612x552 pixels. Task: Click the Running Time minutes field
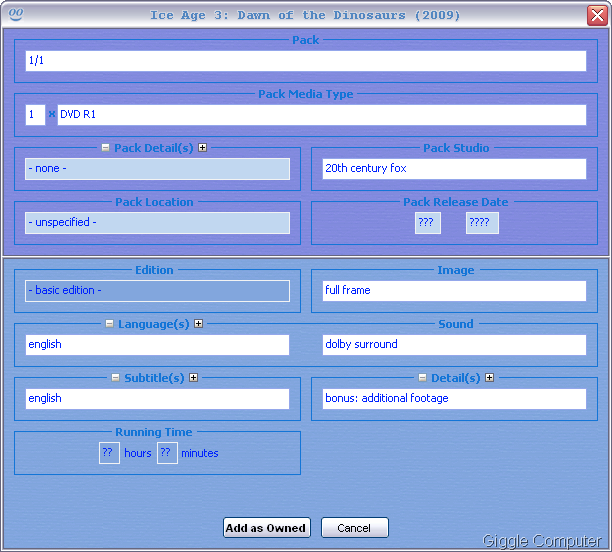point(167,453)
